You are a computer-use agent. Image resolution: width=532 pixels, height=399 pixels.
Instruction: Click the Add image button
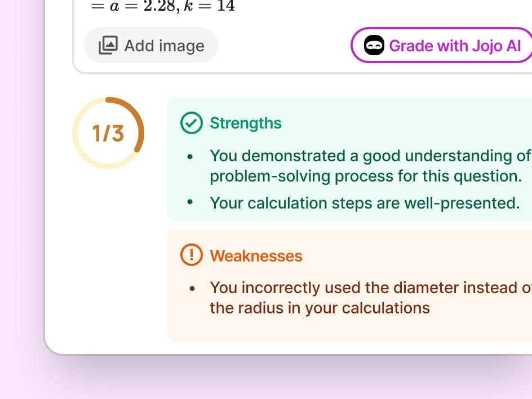tap(151, 45)
